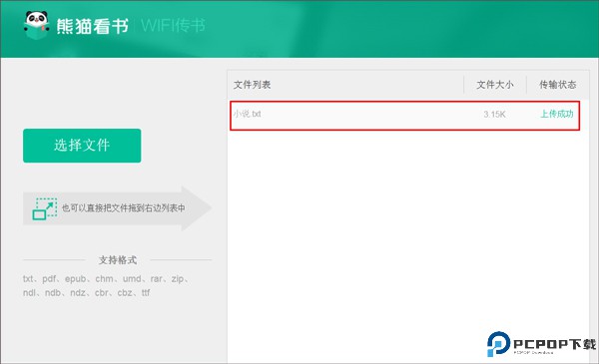Viewport: 599px width, 364px height.
Task: Click the 熊猫看书 title text
Action: point(93,26)
